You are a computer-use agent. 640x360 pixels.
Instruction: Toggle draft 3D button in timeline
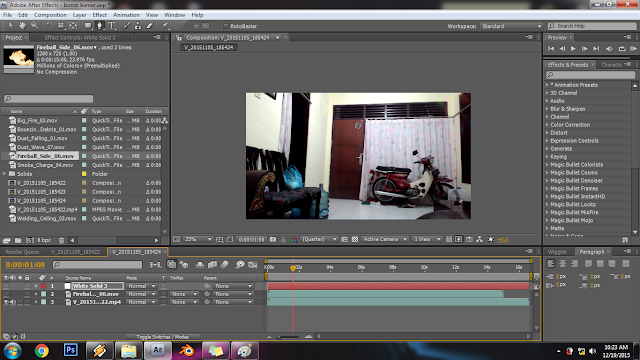pyautogui.click(x=184, y=265)
